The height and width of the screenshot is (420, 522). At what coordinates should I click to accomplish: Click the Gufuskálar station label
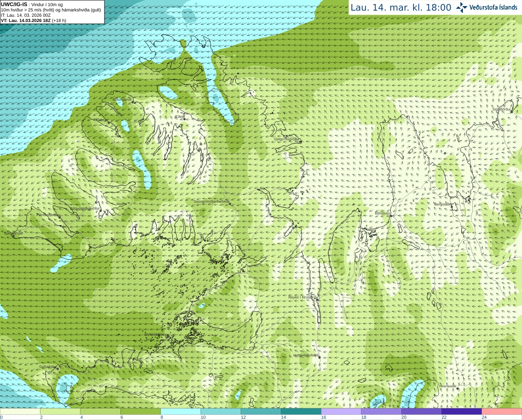coord(48,367)
